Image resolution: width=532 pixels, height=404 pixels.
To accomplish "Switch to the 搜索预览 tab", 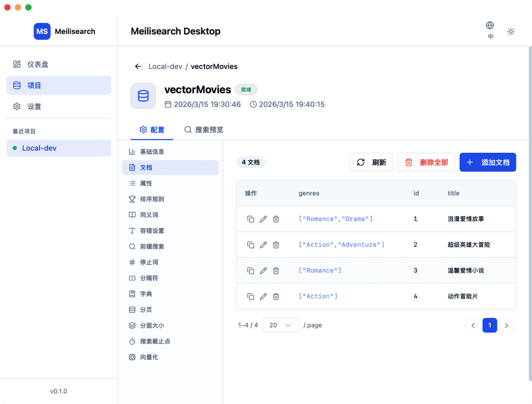I will [204, 130].
